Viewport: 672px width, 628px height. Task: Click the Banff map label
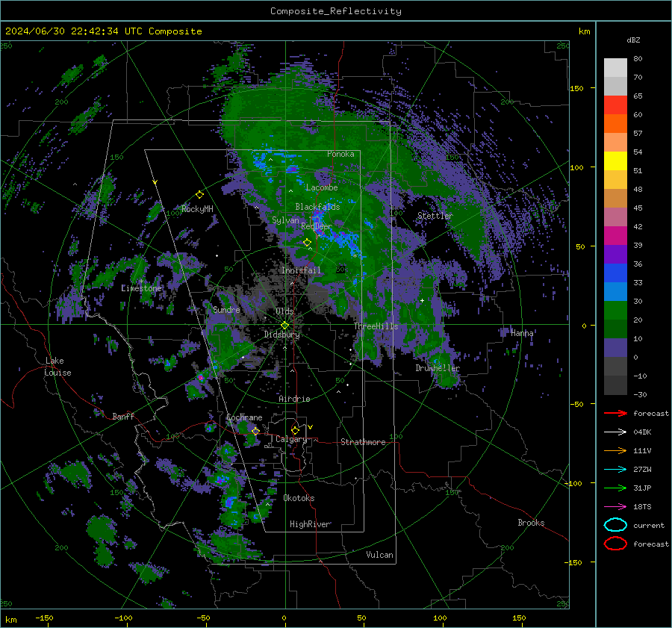pos(123,417)
